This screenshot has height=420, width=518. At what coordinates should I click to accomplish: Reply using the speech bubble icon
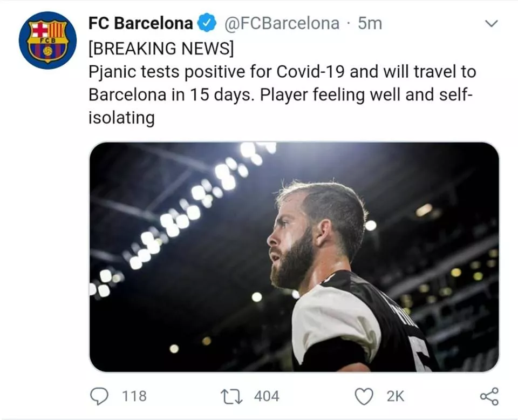coord(98,396)
